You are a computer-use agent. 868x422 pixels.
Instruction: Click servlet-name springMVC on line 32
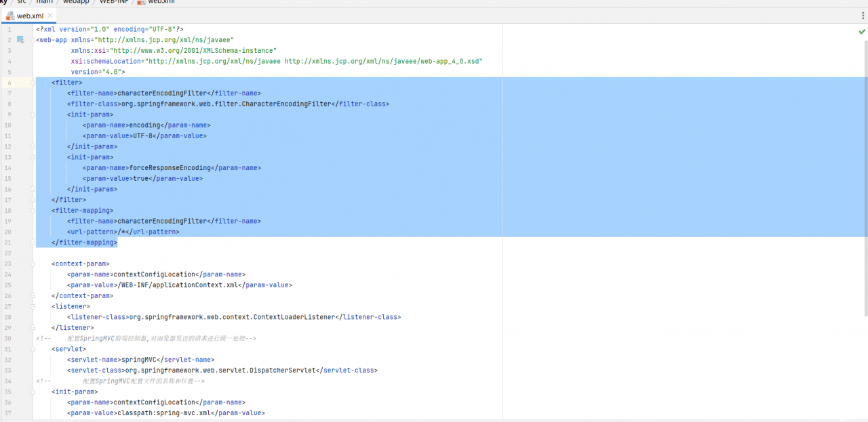click(x=140, y=360)
